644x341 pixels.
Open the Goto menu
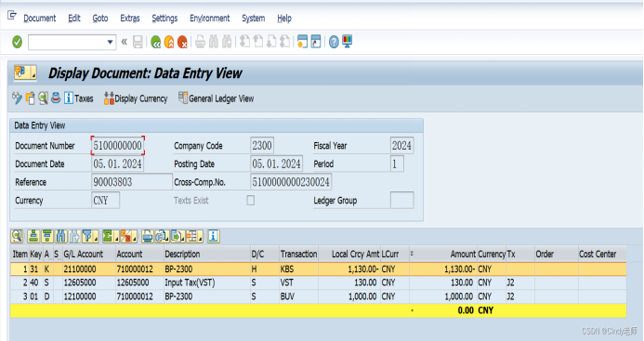(99, 18)
